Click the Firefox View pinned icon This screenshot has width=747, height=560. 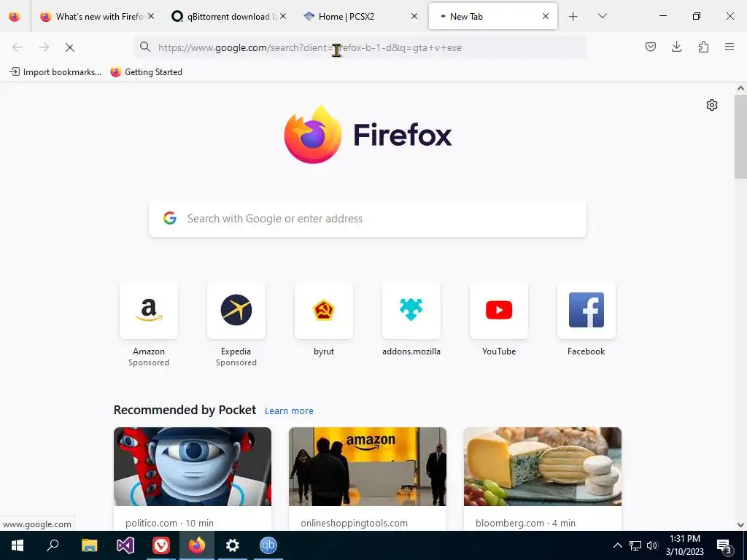tap(15, 17)
